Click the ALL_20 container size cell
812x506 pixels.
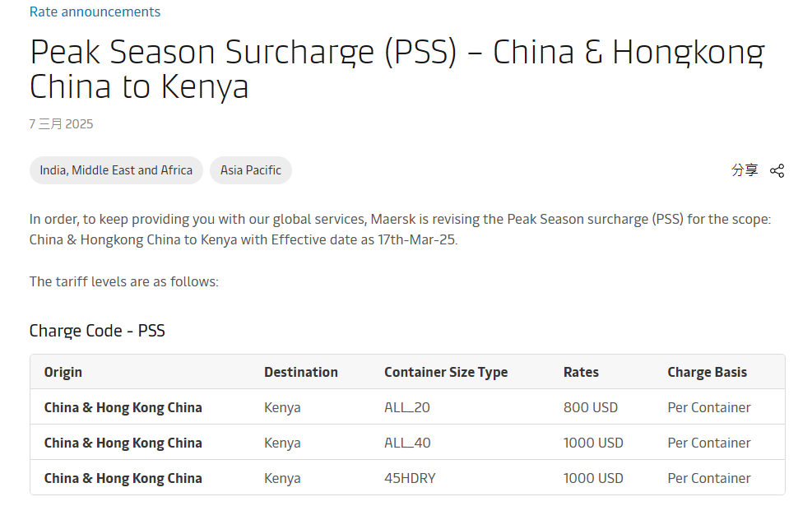coord(407,407)
